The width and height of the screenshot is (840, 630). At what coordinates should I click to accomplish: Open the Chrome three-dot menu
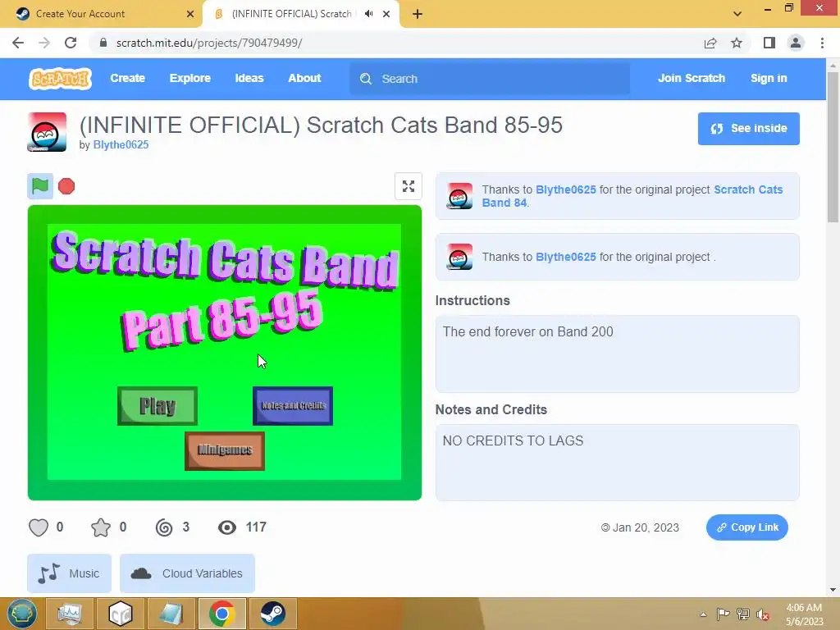822,43
